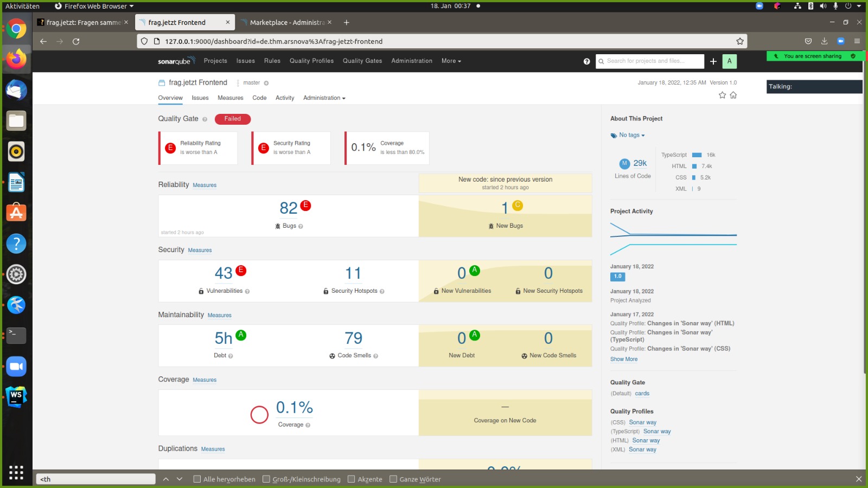Expand the More dropdown in navbar
Viewport: 868px width, 488px height.
(451, 61)
